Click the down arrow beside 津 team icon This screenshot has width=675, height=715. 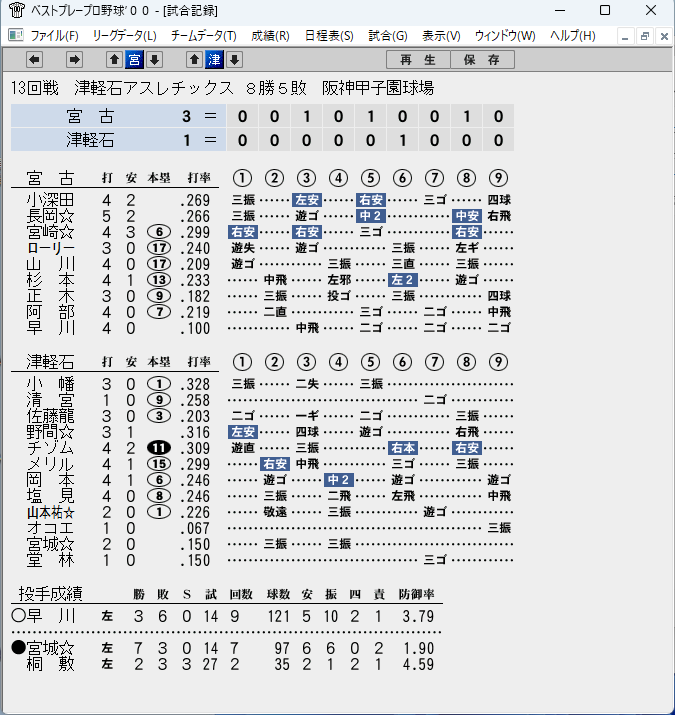234,59
